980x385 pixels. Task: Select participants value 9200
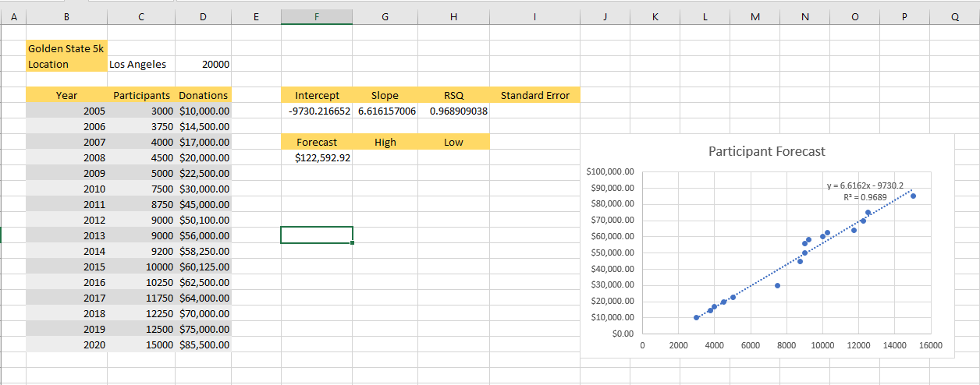coord(141,251)
